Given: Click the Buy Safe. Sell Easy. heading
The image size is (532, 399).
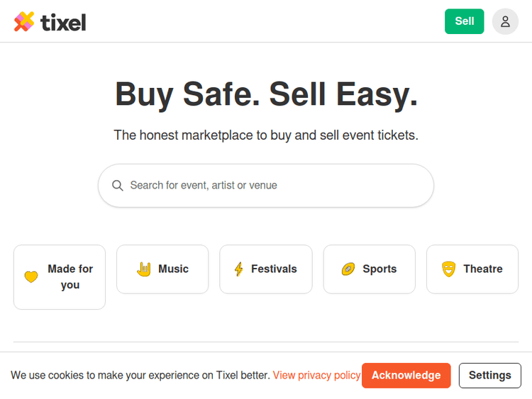Looking at the screenshot, I should (266, 94).
